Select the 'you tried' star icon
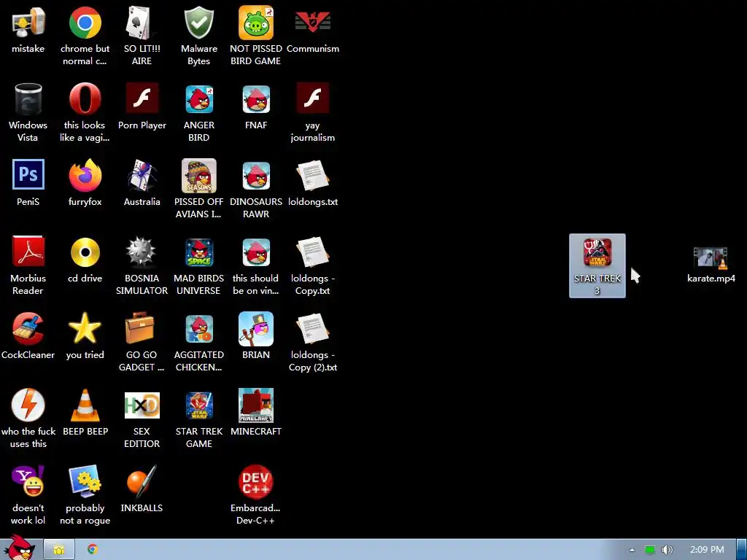This screenshot has width=747, height=560. pos(85,328)
